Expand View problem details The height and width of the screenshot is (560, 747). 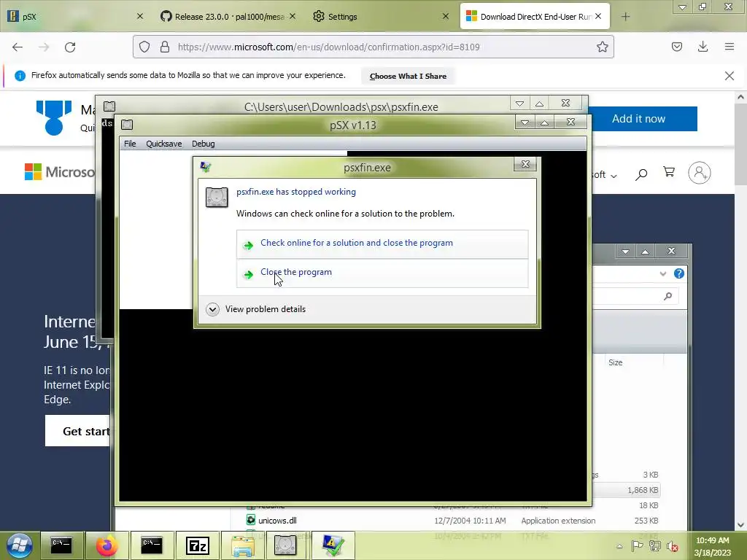256,309
